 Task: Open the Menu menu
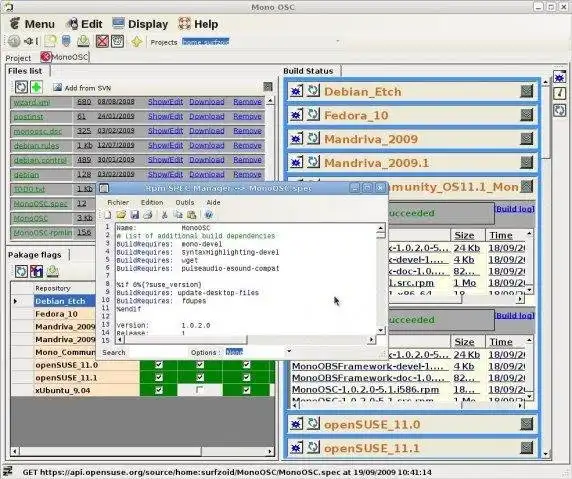[32, 24]
